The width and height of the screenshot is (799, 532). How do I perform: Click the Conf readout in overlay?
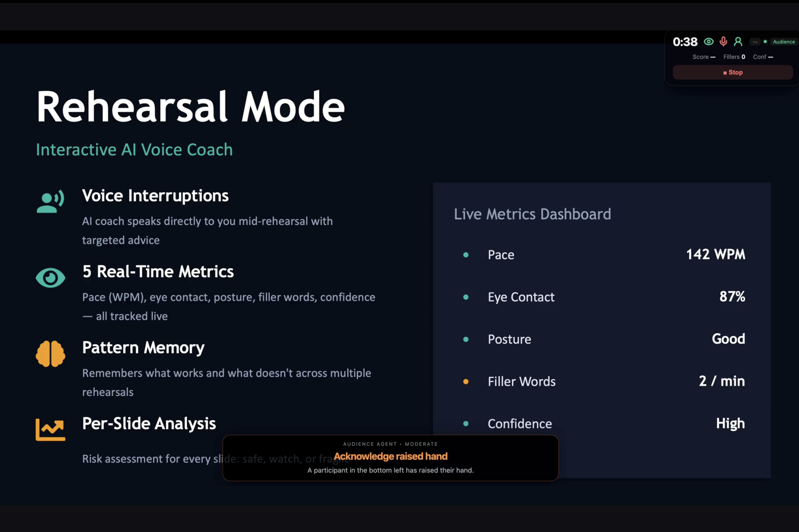click(763, 57)
